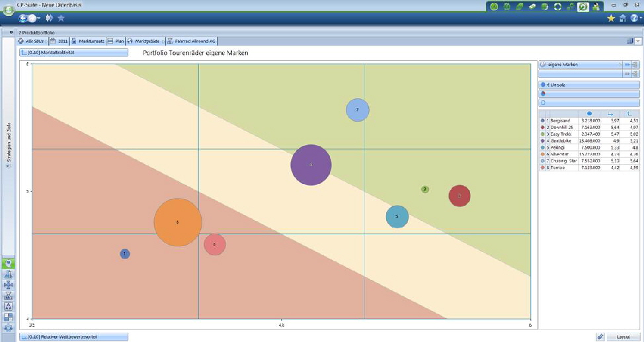Viewport: 644px width, 342px height.
Task: Expand the sidebar with double chevron
Action: tap(11, 32)
